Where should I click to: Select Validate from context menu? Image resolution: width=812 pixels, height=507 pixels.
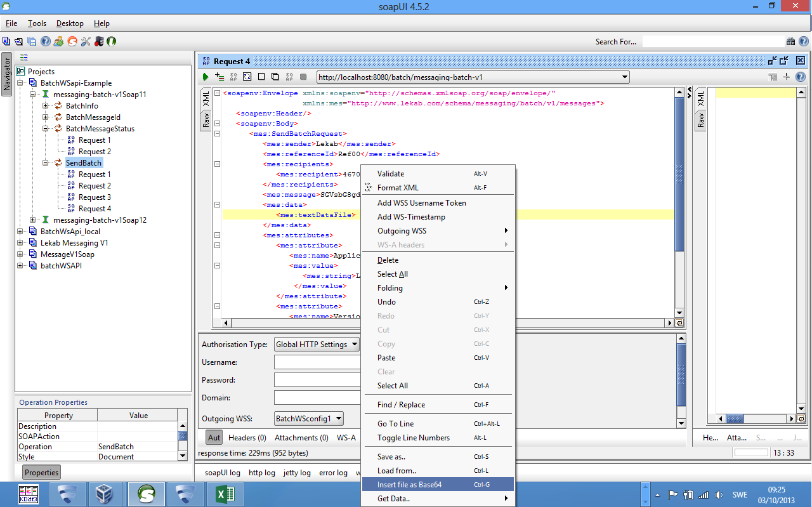tap(438, 174)
